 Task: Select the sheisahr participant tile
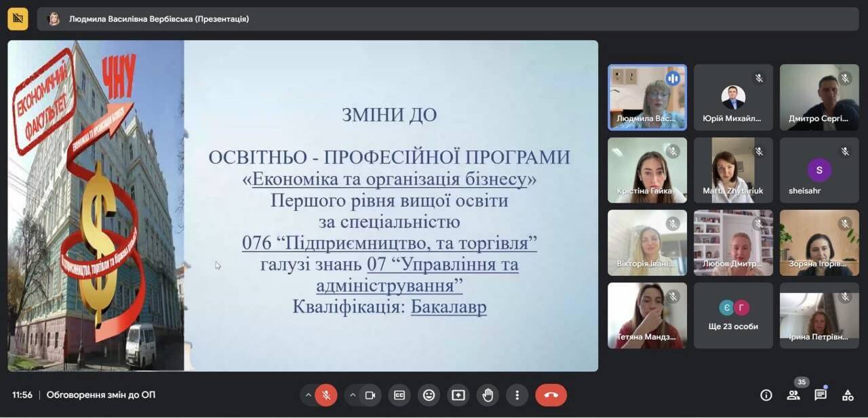[x=819, y=170]
